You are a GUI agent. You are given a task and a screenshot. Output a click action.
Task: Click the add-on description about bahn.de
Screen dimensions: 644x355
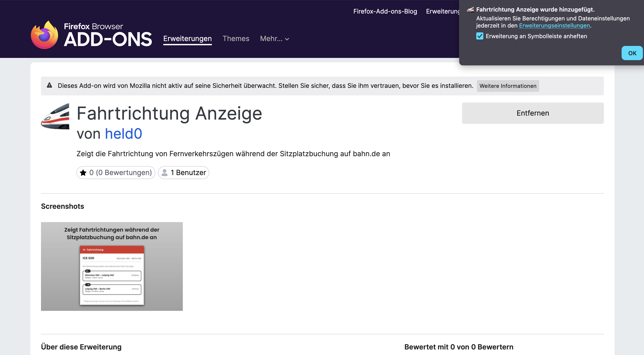pos(233,154)
